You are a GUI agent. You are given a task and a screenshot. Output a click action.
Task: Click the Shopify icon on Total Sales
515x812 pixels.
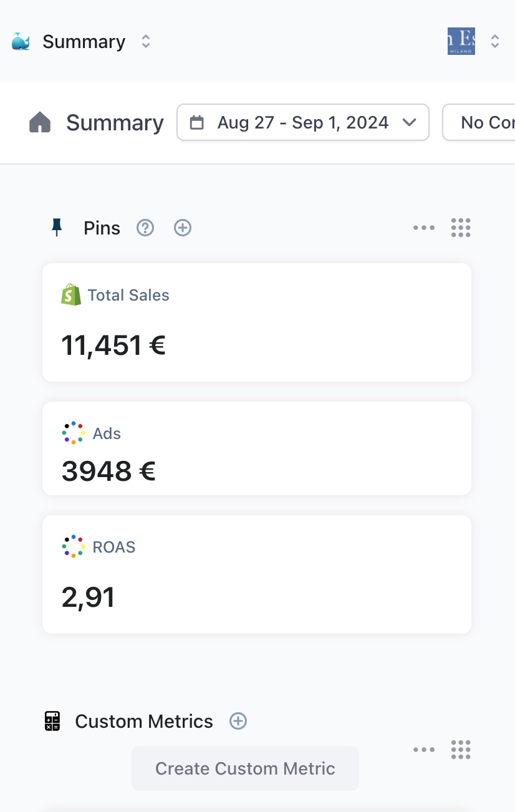71,294
